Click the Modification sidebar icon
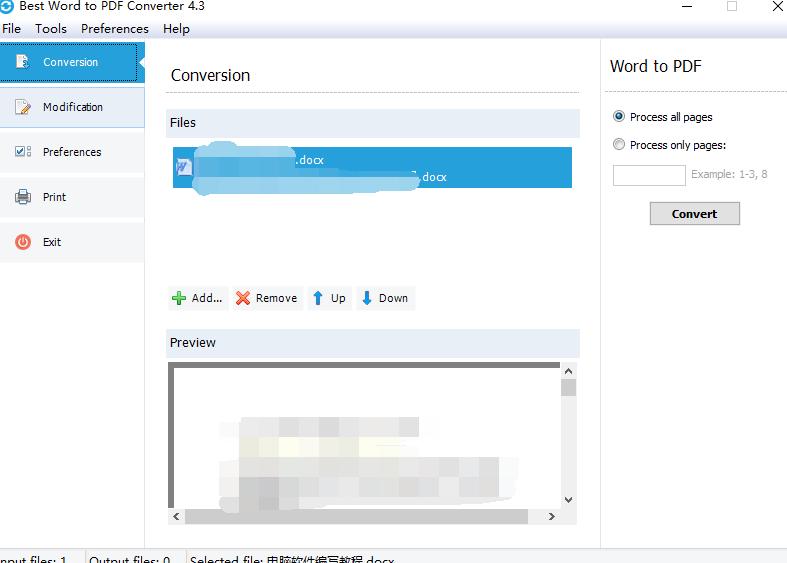The image size is (787, 563). (22, 107)
